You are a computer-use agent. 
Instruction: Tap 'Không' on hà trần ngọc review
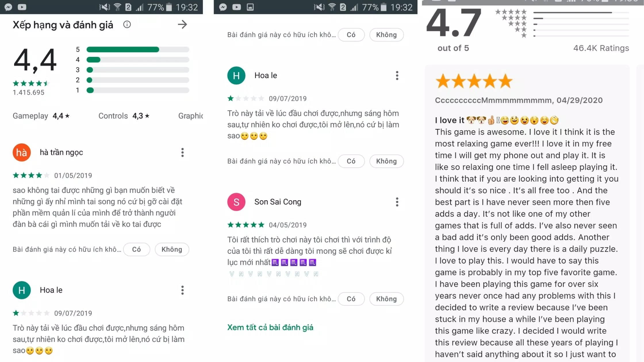(x=172, y=249)
